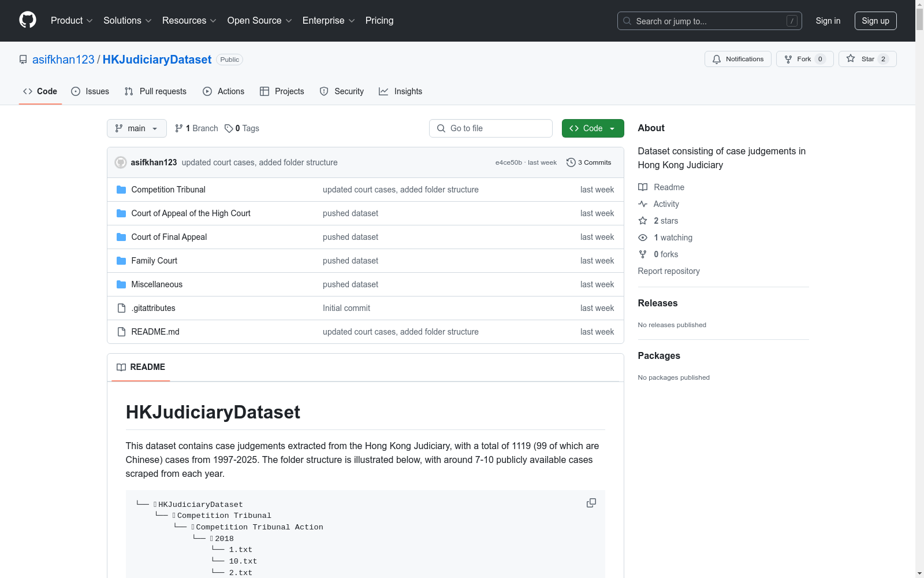Click the Sign up button

point(875,21)
